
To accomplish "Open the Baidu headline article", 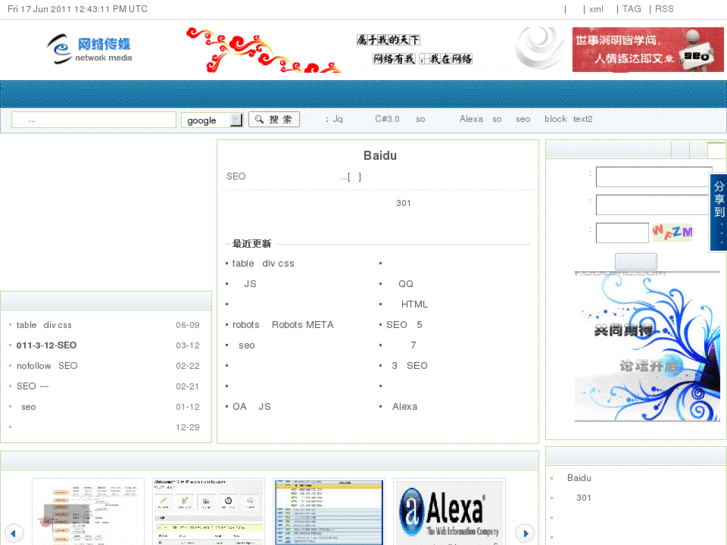I will [x=380, y=155].
